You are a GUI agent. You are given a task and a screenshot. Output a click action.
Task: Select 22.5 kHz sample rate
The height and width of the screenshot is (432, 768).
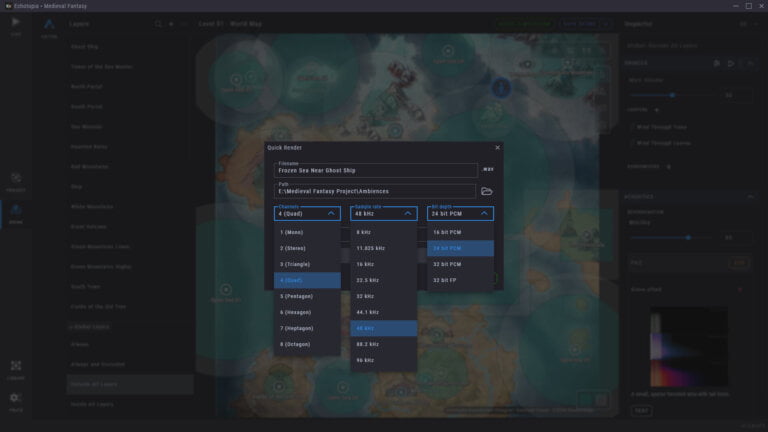[x=384, y=280]
